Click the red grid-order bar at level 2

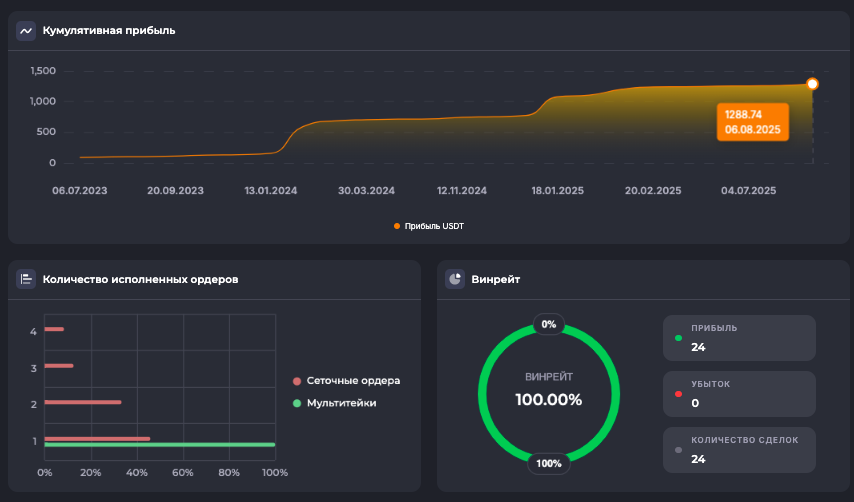pyautogui.click(x=83, y=402)
